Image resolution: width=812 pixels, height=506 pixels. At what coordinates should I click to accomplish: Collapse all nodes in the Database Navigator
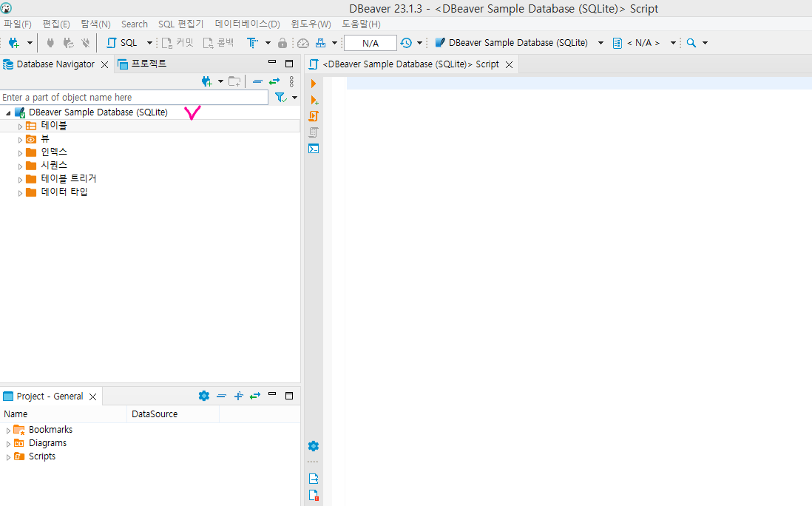point(257,81)
